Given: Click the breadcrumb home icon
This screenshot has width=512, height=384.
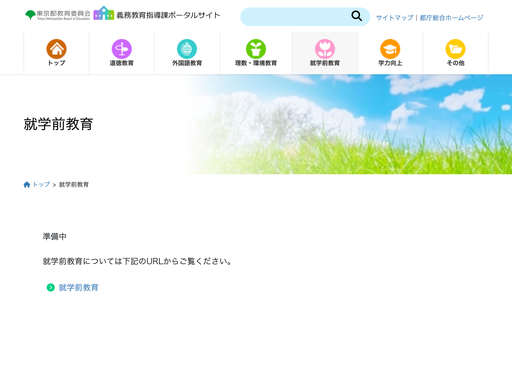Looking at the screenshot, I should click(27, 185).
